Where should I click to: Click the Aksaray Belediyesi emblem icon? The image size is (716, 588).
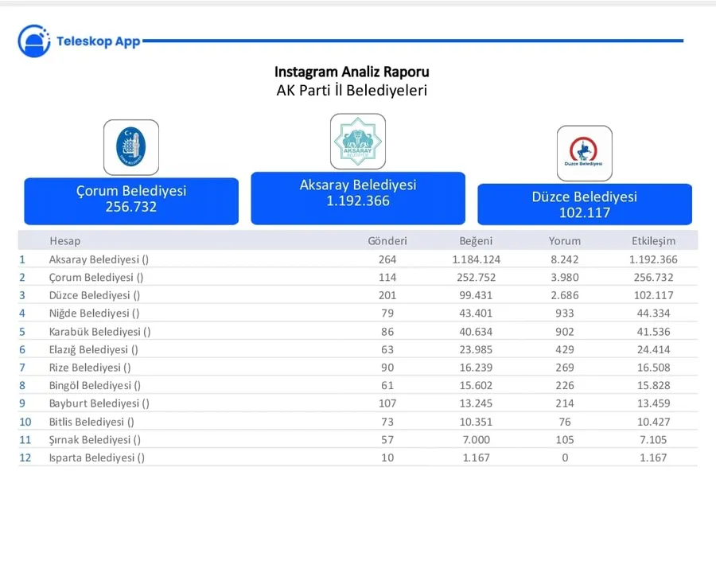coord(358,142)
